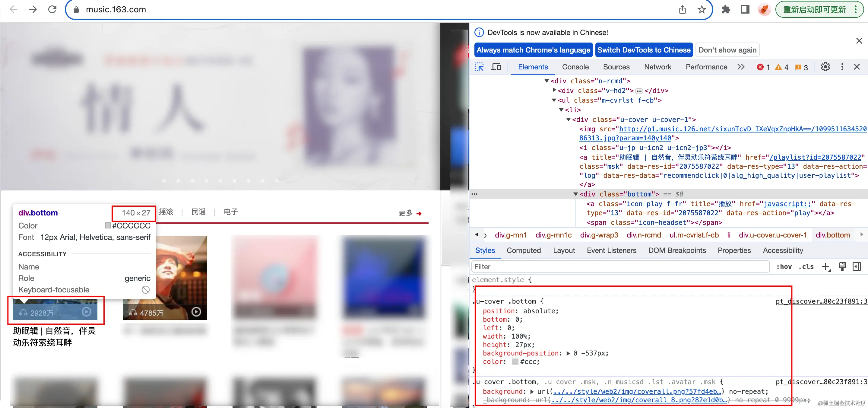Click the red error count indicator
This screenshot has height=408, width=868.
763,67
